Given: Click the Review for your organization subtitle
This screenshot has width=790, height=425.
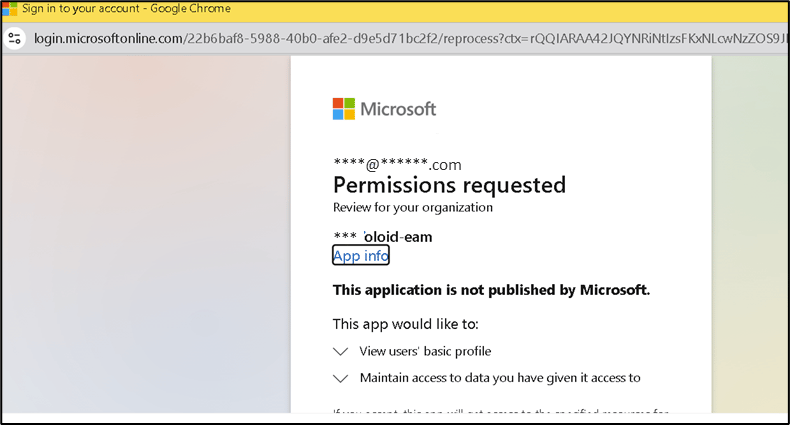Looking at the screenshot, I should click(413, 207).
